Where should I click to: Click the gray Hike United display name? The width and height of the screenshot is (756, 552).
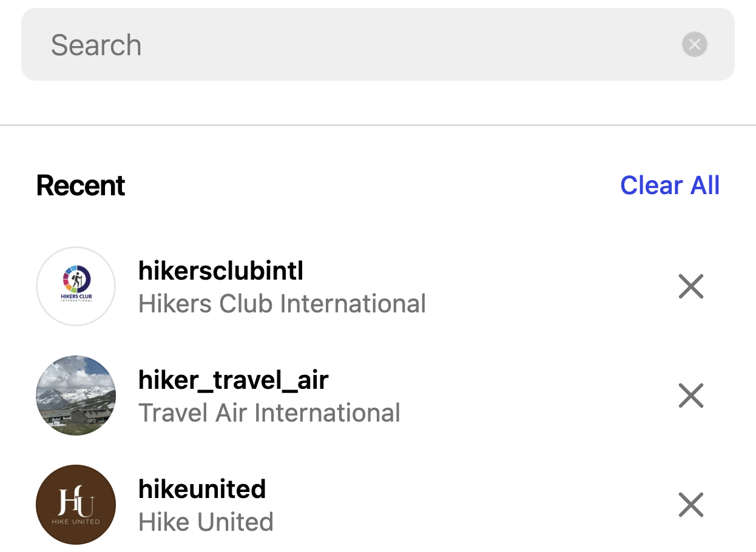(x=206, y=522)
